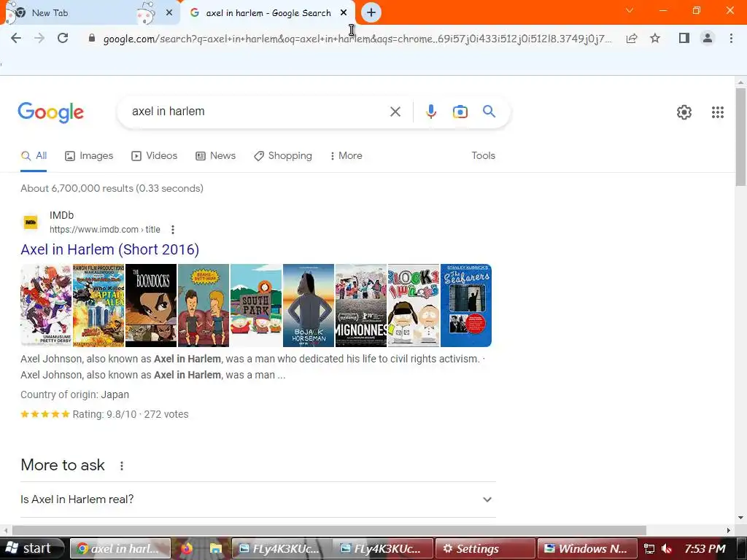Open the BoJack Horseman poster thumbnail
747x560 pixels.
309,306
